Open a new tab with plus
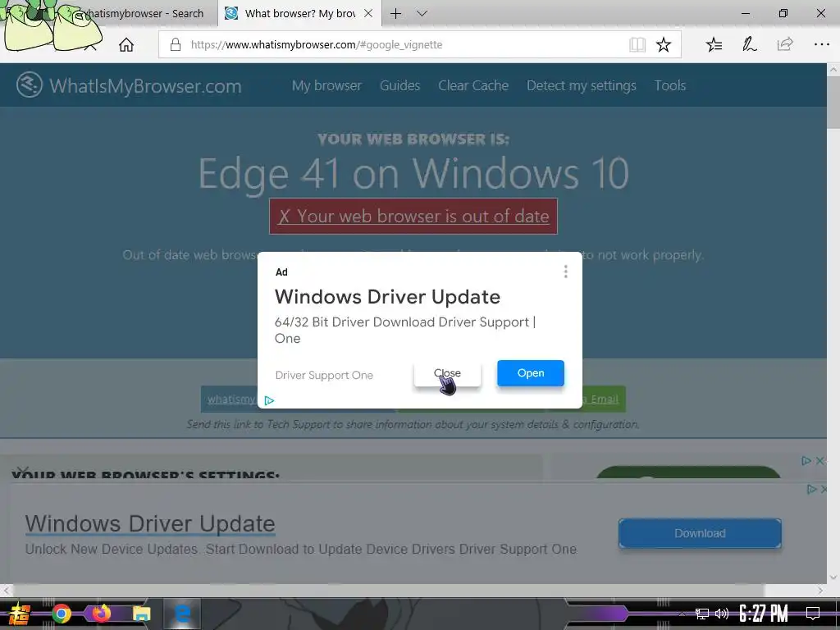Viewport: 840px width, 630px height. click(x=396, y=13)
